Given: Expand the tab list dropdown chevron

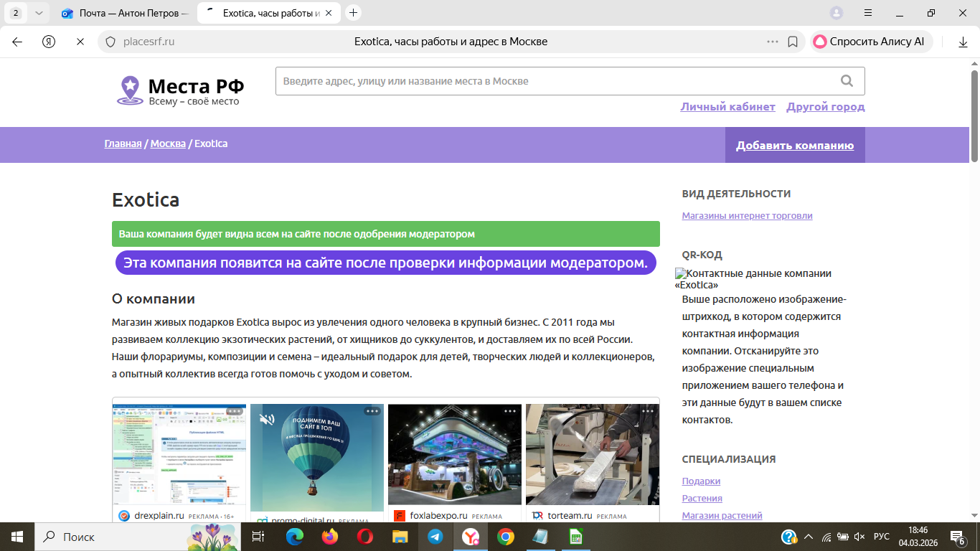Looking at the screenshot, I should (x=39, y=12).
